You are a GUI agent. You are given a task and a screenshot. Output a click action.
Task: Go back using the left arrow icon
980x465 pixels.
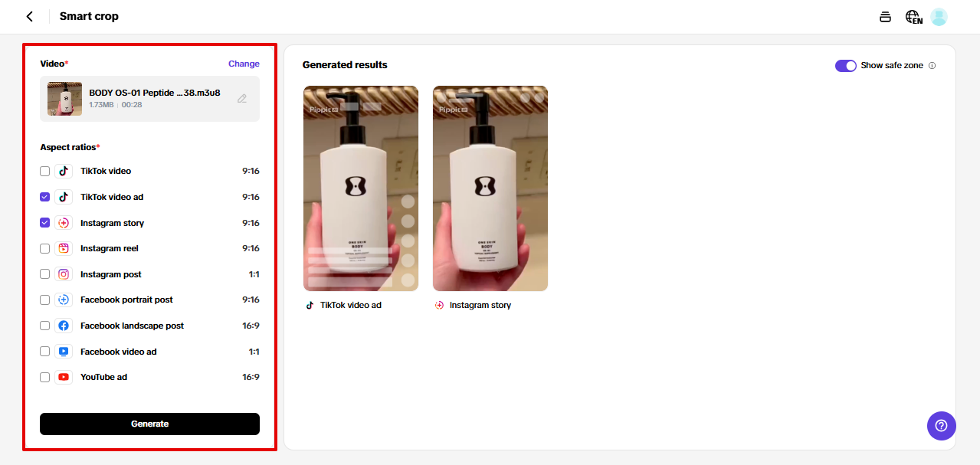click(x=30, y=16)
